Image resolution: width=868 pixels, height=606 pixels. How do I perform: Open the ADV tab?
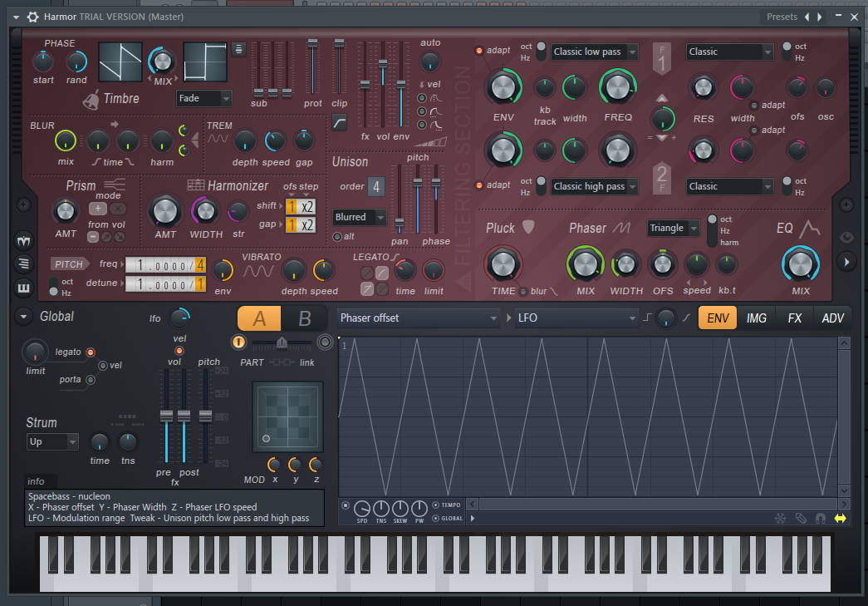[x=832, y=318]
